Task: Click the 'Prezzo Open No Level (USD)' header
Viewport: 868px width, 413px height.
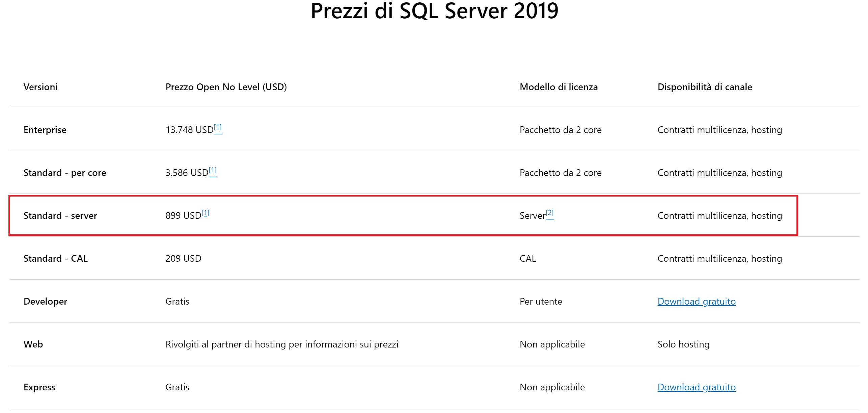Action: coord(226,87)
